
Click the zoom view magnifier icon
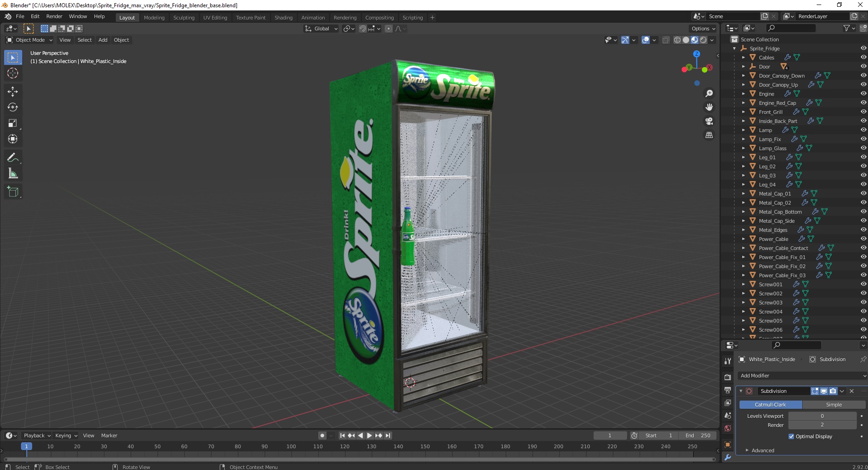[709, 93]
